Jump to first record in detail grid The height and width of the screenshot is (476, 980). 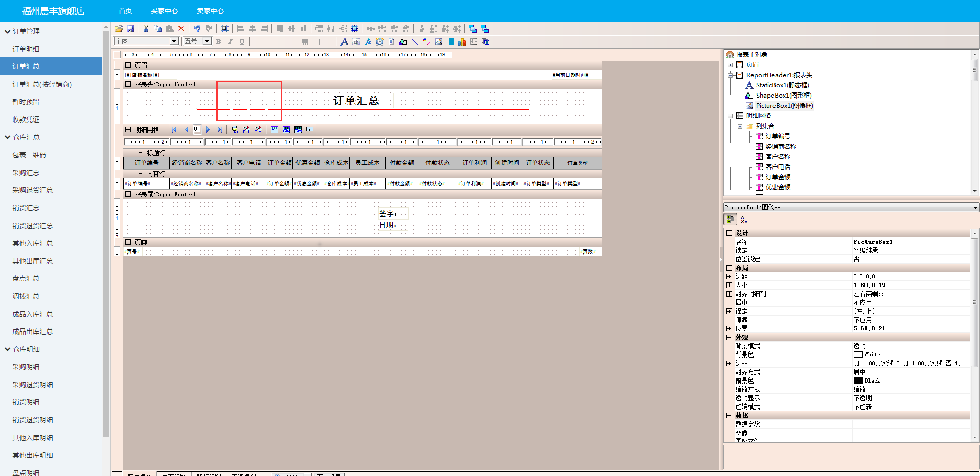click(174, 130)
